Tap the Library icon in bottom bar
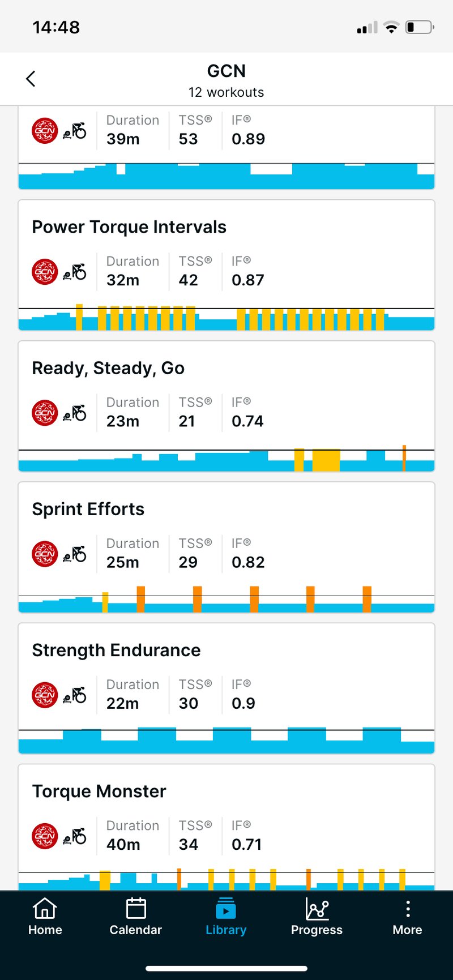Image resolution: width=453 pixels, height=980 pixels. click(x=226, y=909)
